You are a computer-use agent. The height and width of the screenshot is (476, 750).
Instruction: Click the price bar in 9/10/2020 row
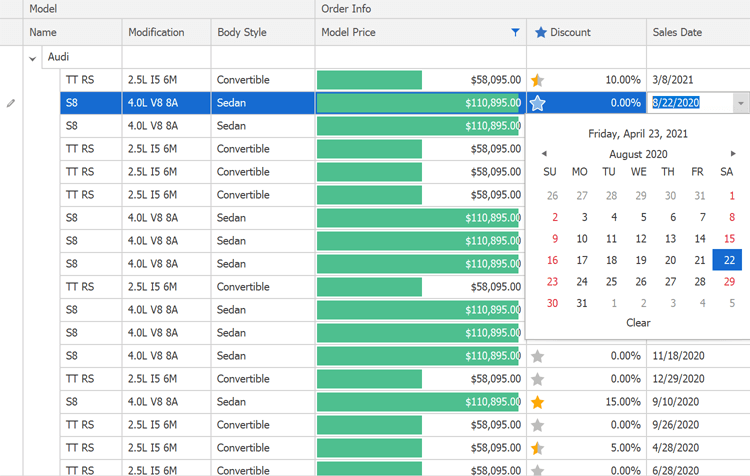[x=418, y=402]
